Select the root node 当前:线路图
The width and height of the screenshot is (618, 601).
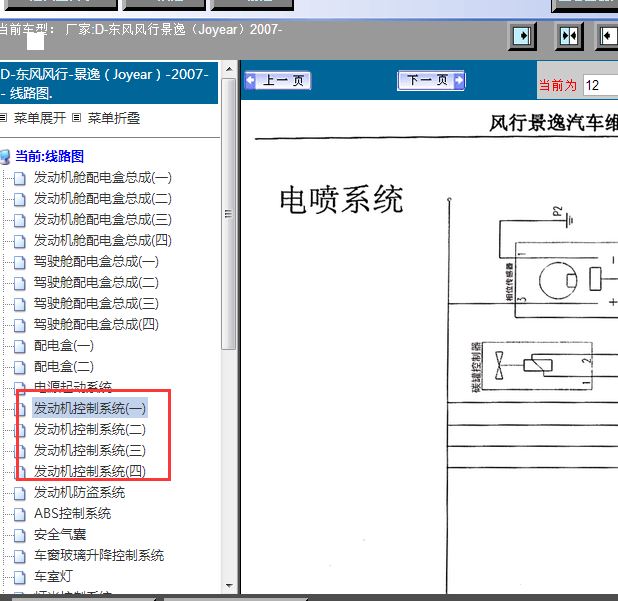[x=49, y=156]
